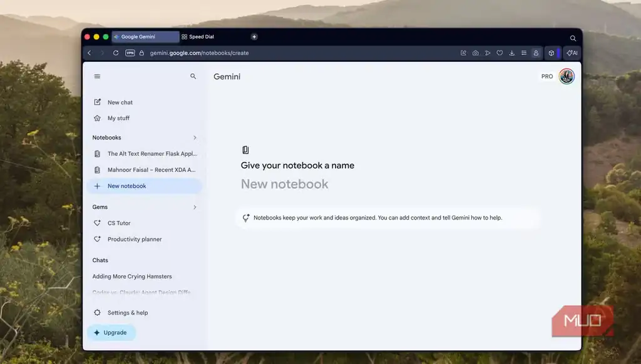
Task: Open the easy setup lines icon
Action: click(x=524, y=53)
